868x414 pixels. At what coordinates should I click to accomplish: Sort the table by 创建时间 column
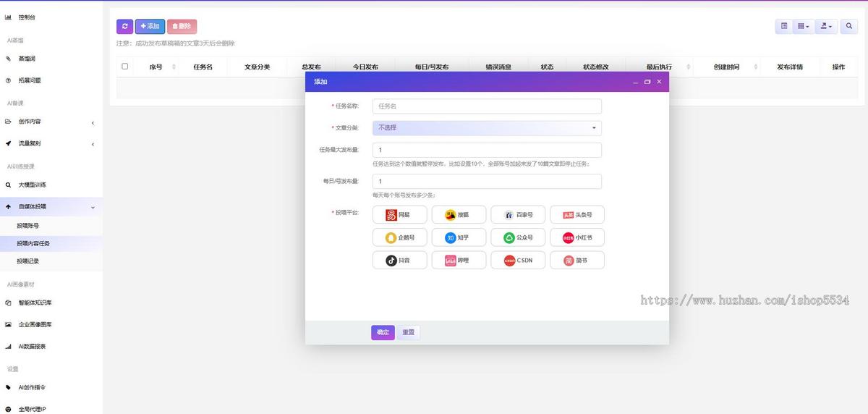(x=726, y=67)
